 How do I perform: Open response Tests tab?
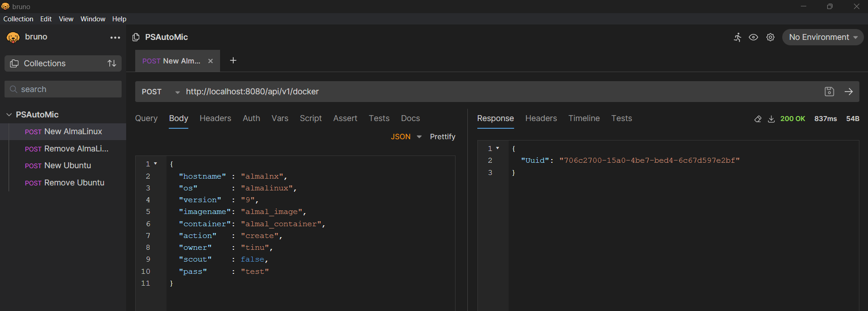pyautogui.click(x=622, y=118)
